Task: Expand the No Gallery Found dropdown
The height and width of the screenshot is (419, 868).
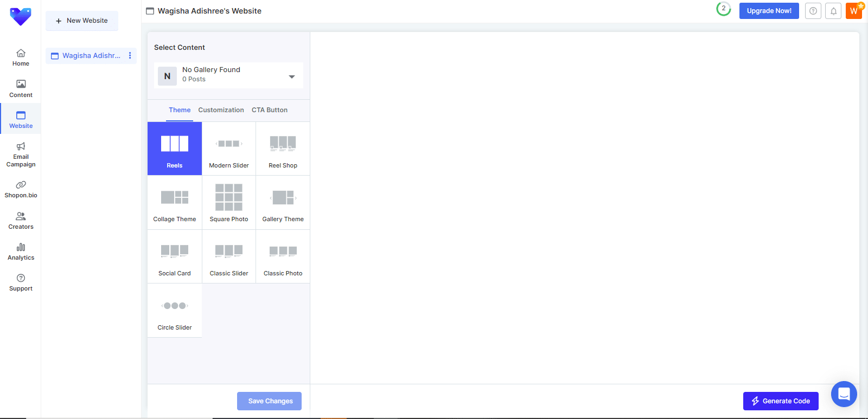Action: pyautogui.click(x=292, y=76)
